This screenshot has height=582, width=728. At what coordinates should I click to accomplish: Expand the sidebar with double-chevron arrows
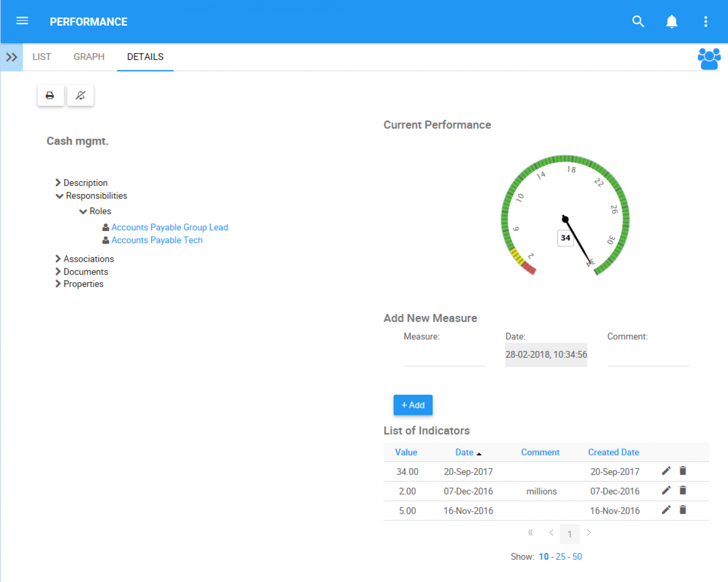(11, 57)
